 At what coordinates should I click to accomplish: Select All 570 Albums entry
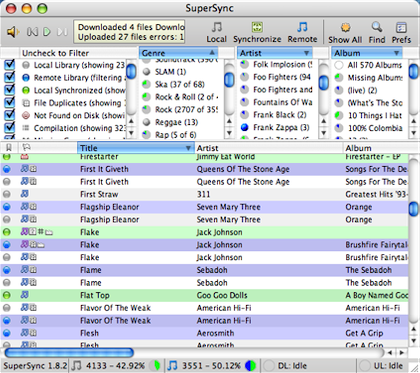(x=375, y=65)
